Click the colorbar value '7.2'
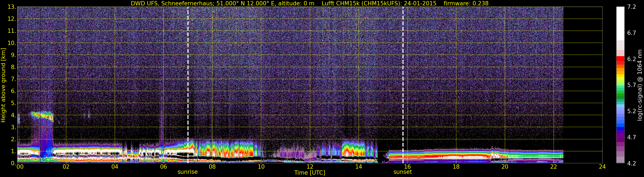The width and height of the screenshot is (644, 177). (632, 7)
